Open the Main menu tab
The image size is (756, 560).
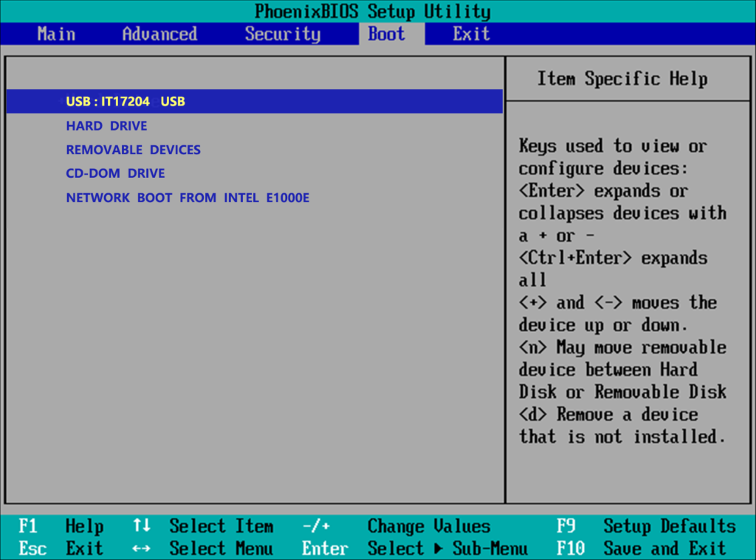pyautogui.click(x=56, y=34)
